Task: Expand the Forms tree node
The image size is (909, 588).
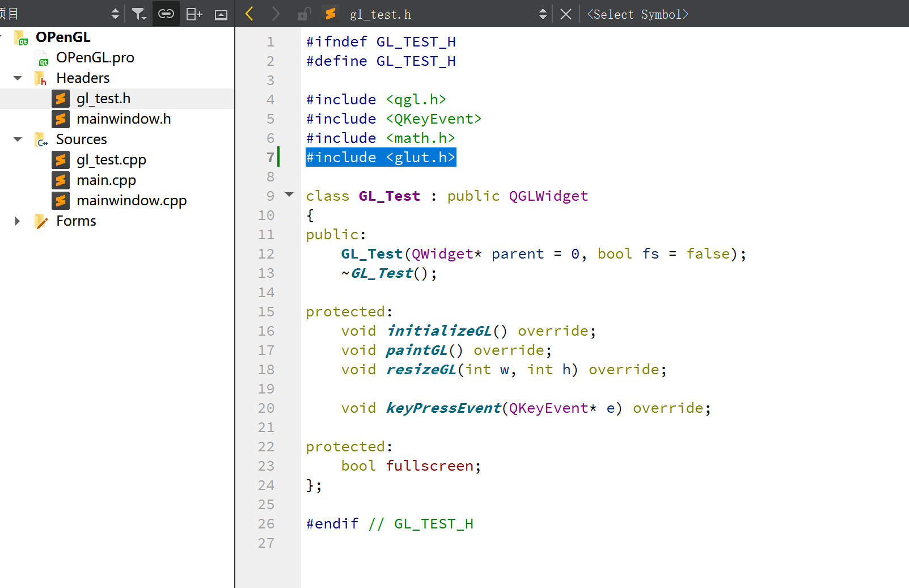Action: pos(17,221)
